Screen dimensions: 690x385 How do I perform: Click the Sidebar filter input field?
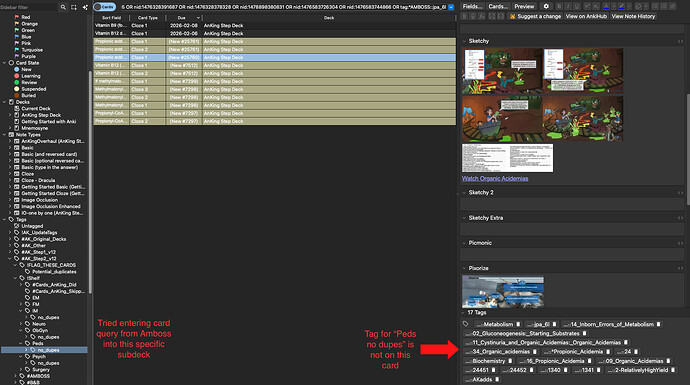pos(29,7)
